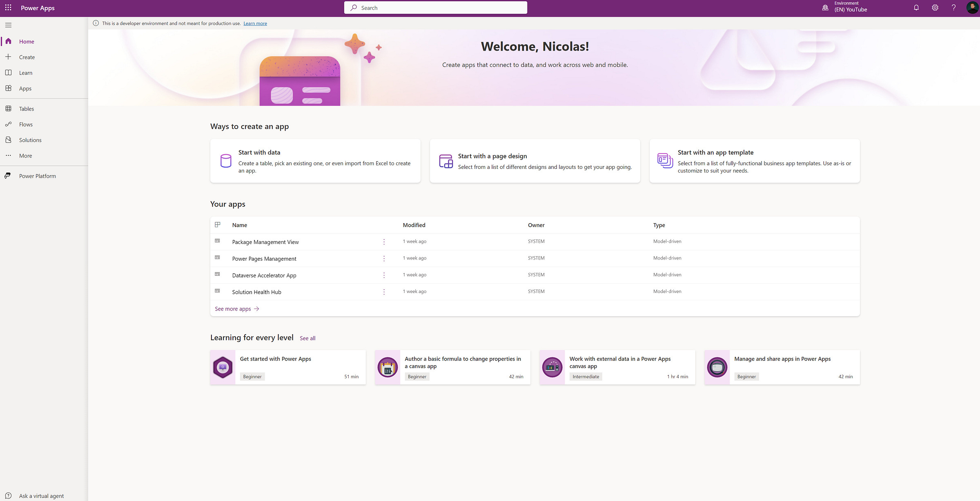Open Work with external data learning card

coord(617,367)
